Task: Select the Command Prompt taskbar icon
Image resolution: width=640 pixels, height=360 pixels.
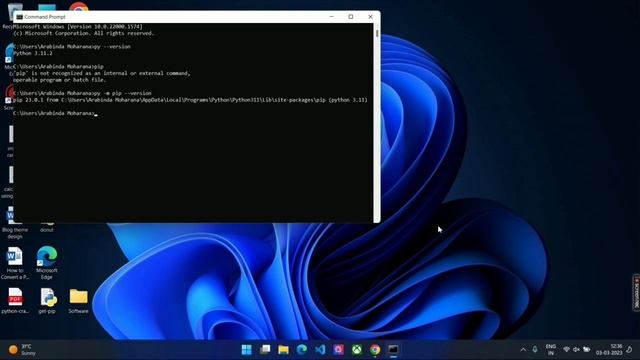Action: coord(393,350)
